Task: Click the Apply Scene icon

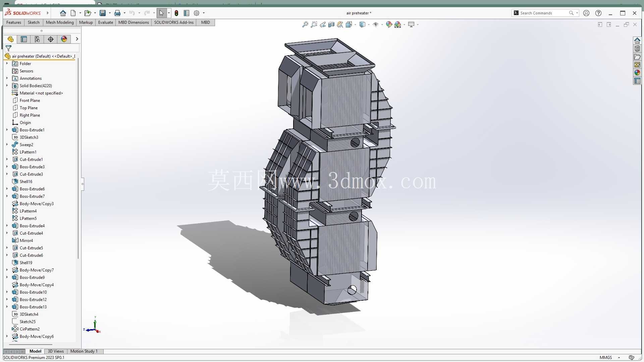Action: click(398, 24)
